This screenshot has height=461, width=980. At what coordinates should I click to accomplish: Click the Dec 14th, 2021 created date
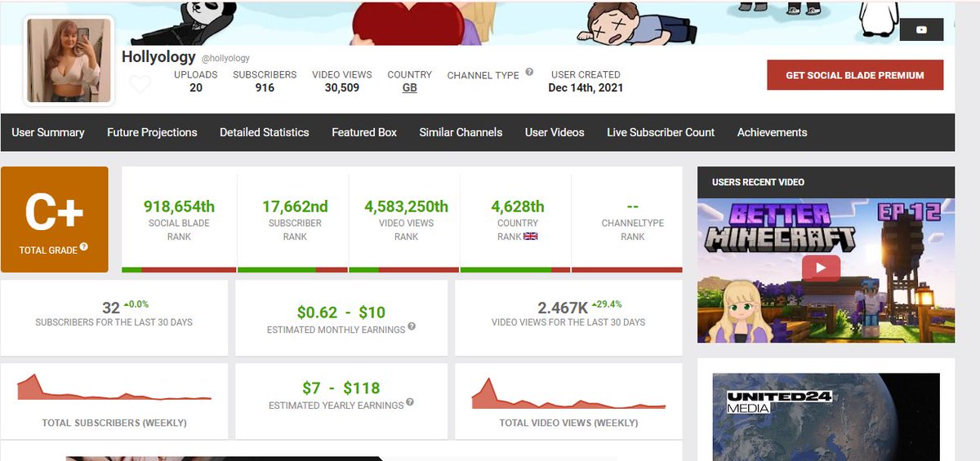(586, 87)
